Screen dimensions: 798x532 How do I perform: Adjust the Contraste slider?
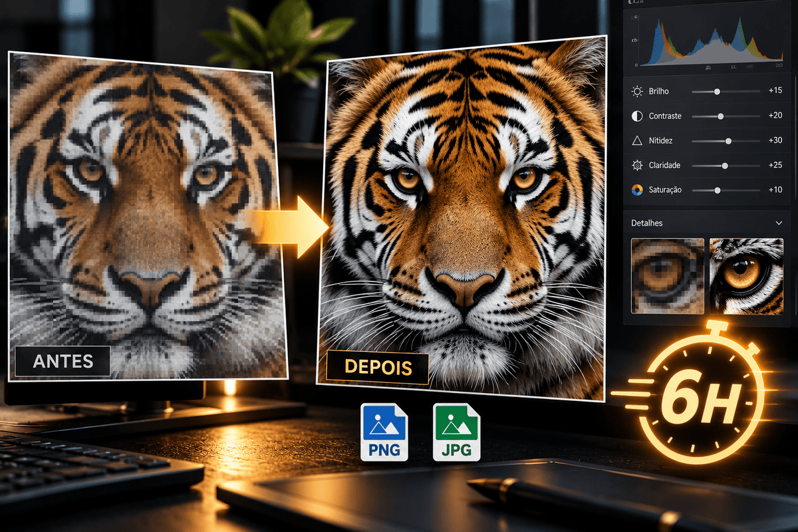pos(726,116)
